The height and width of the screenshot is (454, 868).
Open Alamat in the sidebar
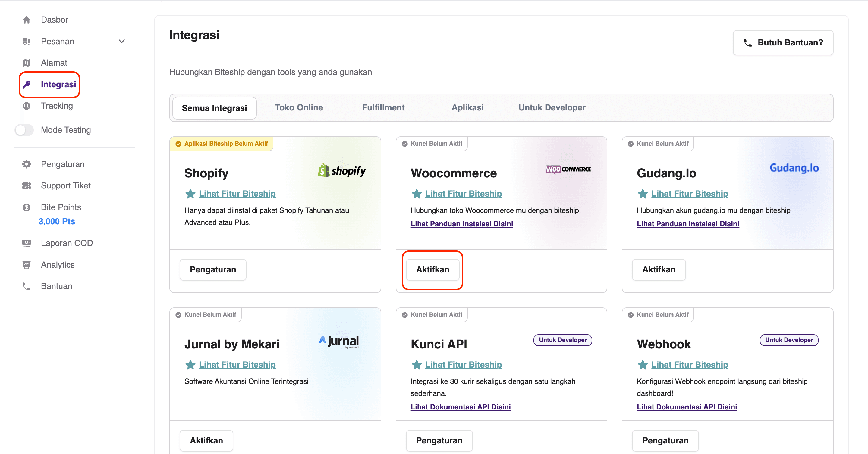tap(54, 63)
